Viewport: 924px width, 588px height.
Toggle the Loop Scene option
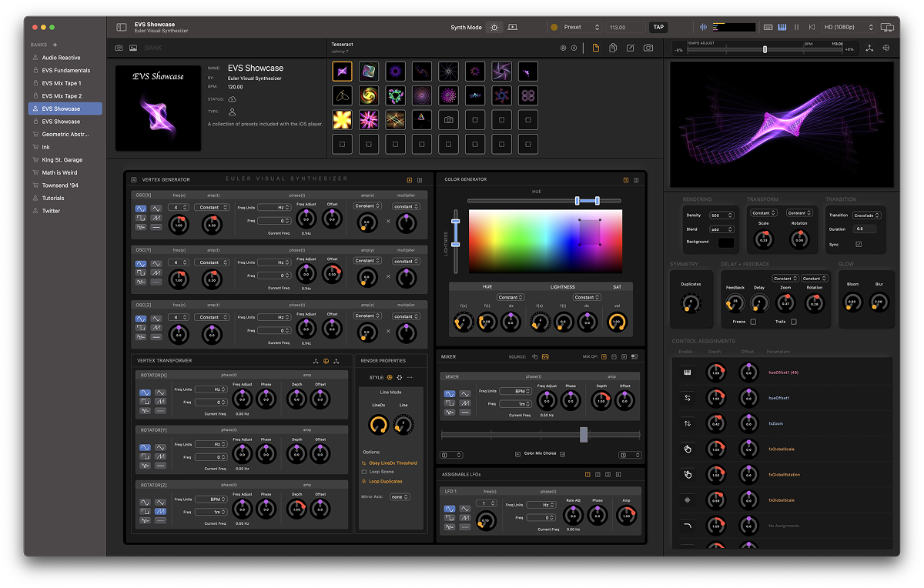pyautogui.click(x=363, y=472)
